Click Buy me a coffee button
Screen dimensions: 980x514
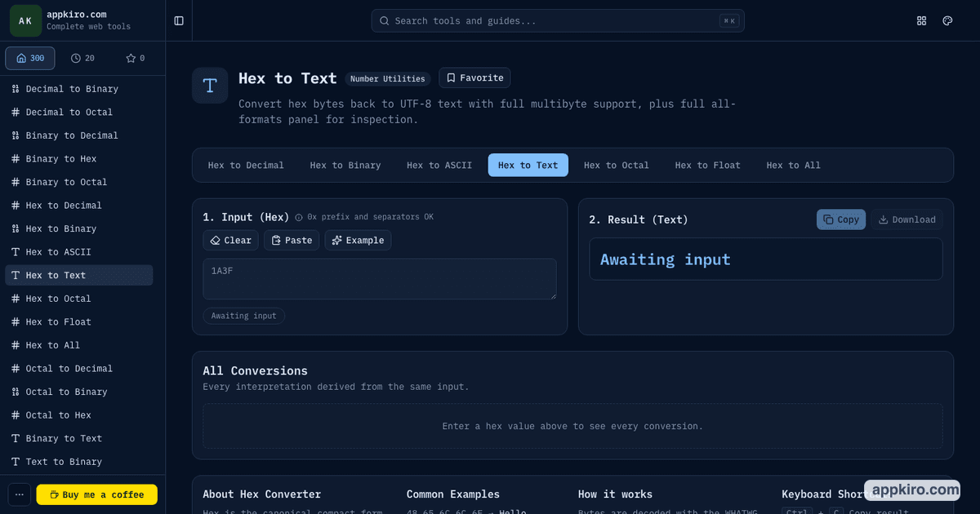click(96, 494)
